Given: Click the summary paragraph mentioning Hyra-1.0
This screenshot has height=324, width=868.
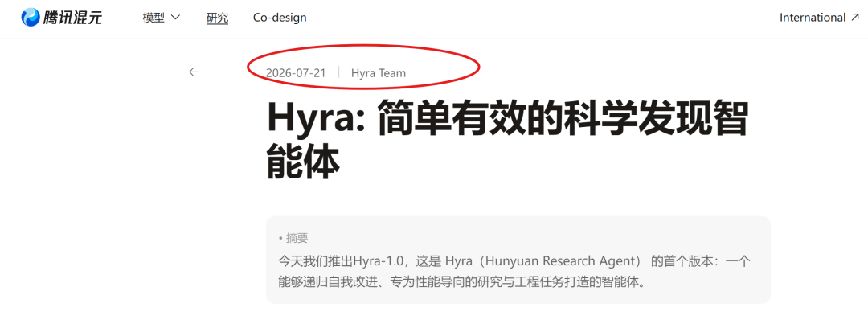Looking at the screenshot, I should point(514,272).
